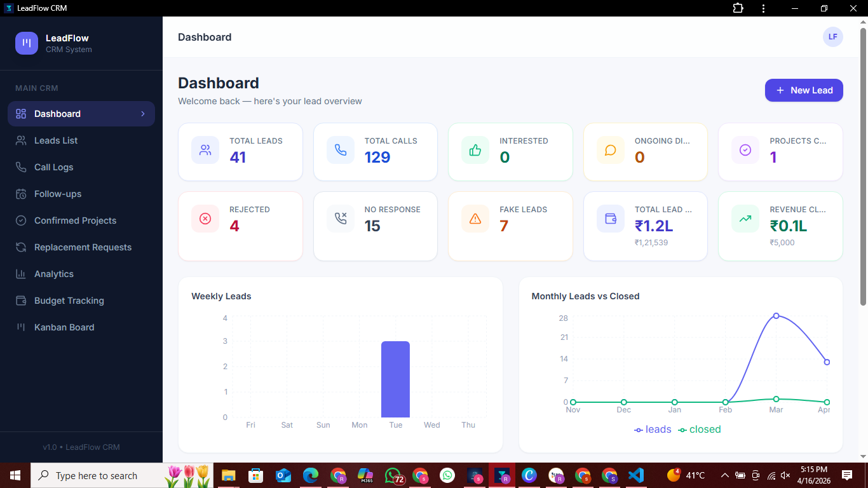
Task: Click the Interested thumbs-up icon
Action: point(475,150)
